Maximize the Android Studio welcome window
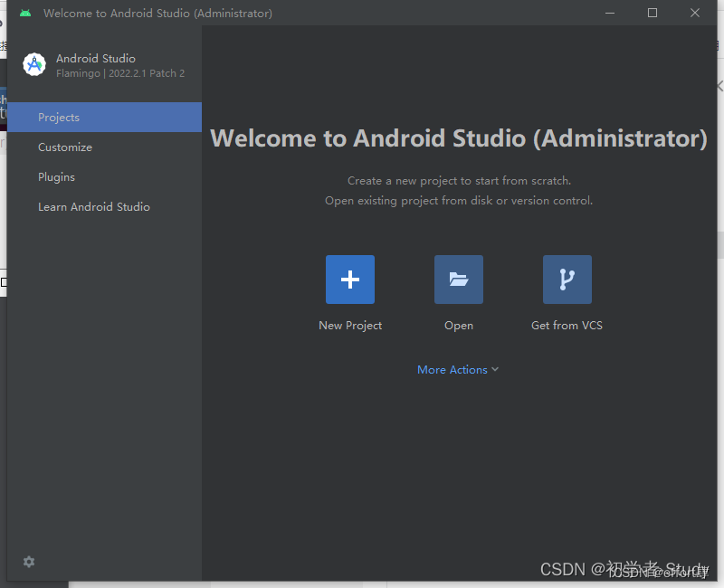Image resolution: width=724 pixels, height=588 pixels. pyautogui.click(x=653, y=13)
